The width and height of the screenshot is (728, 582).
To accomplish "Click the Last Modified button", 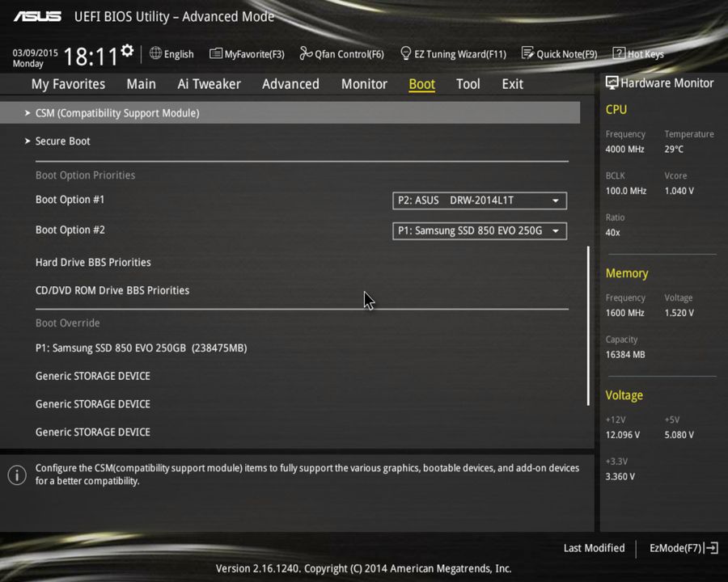I will point(594,547).
